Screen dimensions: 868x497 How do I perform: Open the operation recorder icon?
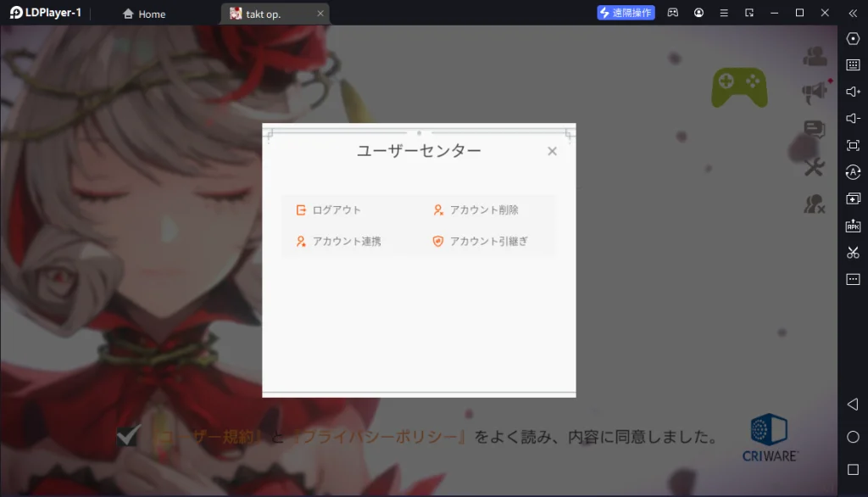click(853, 172)
